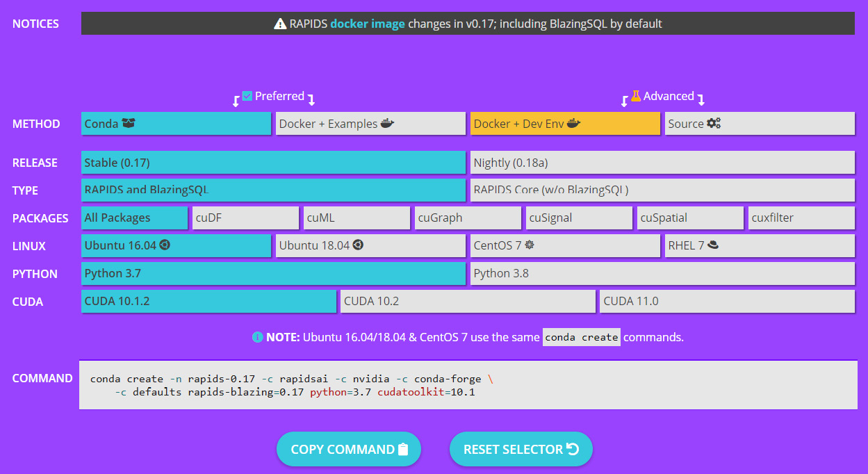Image resolution: width=868 pixels, height=474 pixels.
Task: Choose Ubuntu 18.04 as Linux
Action: click(x=370, y=246)
